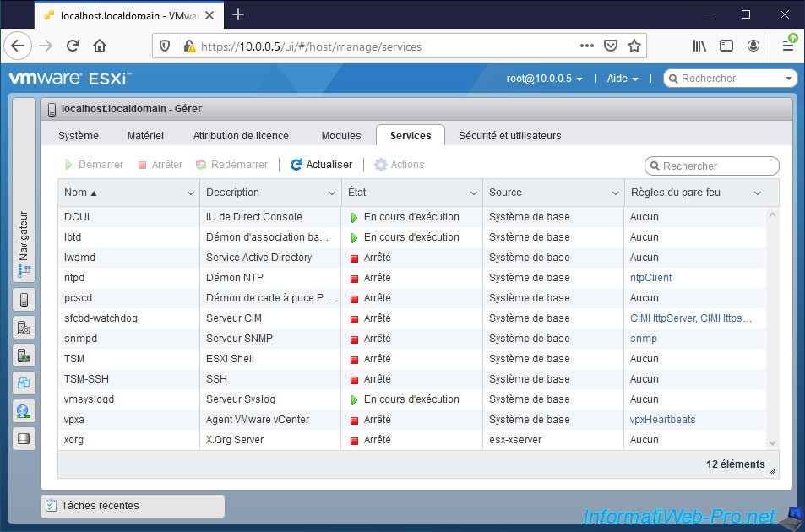Open the Sécurité et utilisateurs tab
The width and height of the screenshot is (805, 532).
[x=510, y=135]
